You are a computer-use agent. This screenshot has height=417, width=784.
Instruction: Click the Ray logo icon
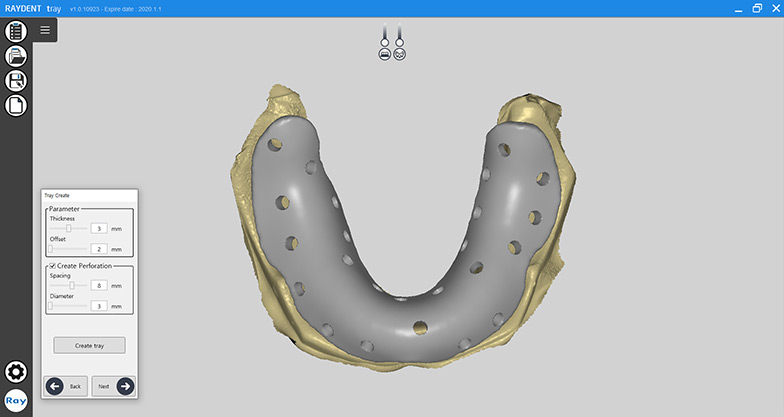[x=16, y=401]
